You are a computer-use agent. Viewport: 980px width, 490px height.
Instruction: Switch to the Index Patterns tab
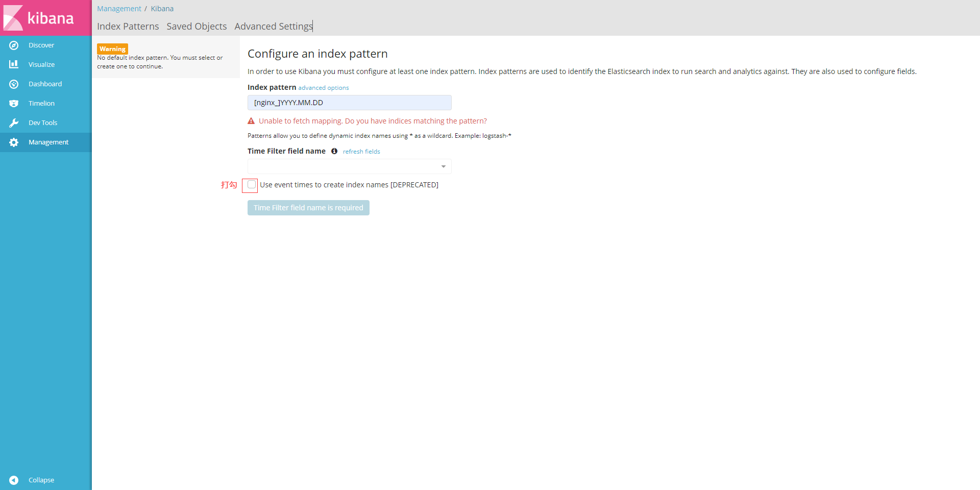pos(128,27)
